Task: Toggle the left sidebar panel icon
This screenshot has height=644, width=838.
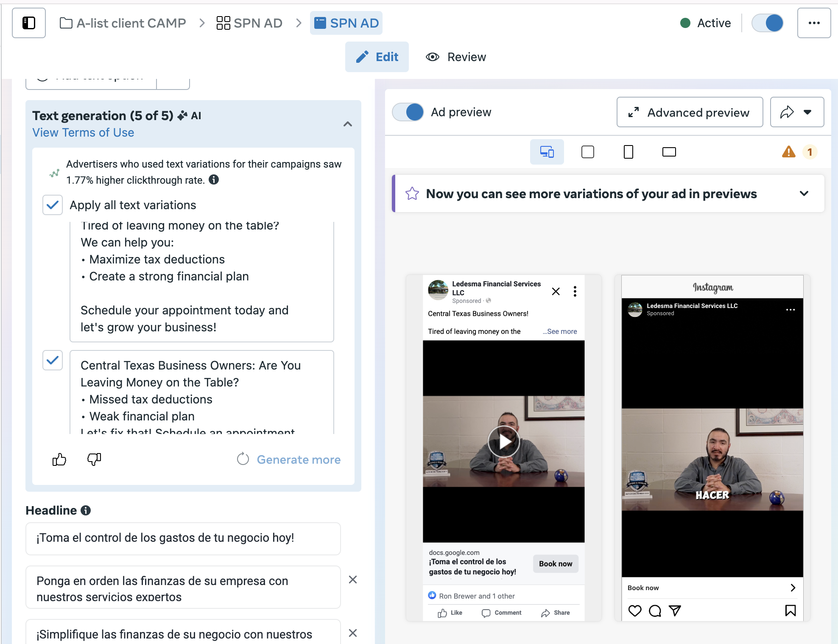Action: tap(28, 23)
